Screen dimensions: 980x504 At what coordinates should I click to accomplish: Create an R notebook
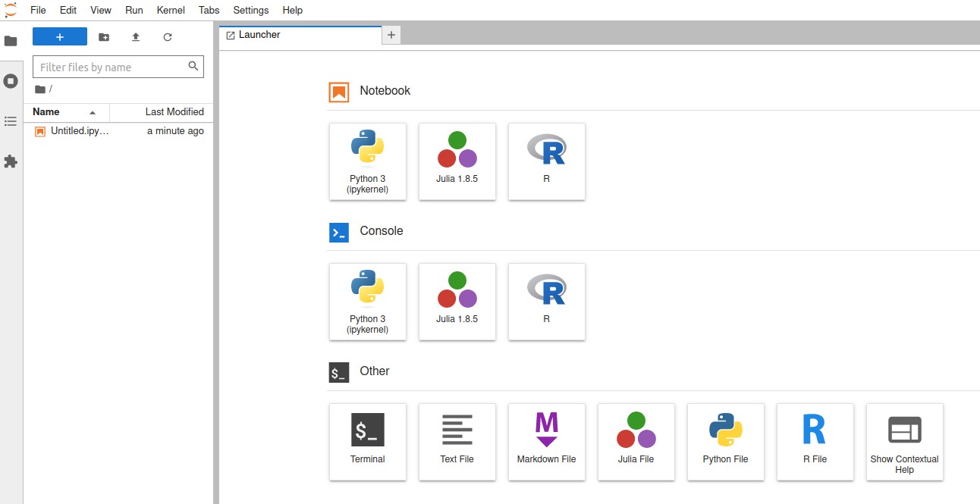(547, 161)
